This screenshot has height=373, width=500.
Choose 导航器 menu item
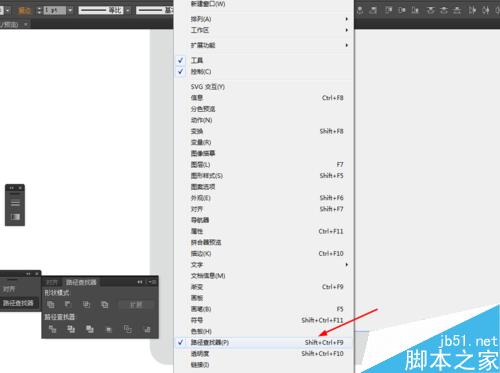point(264,220)
